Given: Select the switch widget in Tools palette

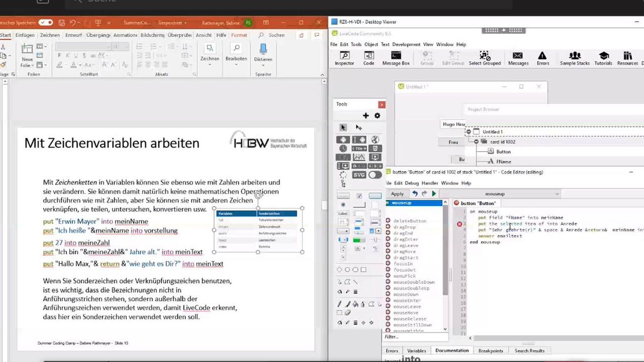Looking at the screenshot, I should click(375, 175).
